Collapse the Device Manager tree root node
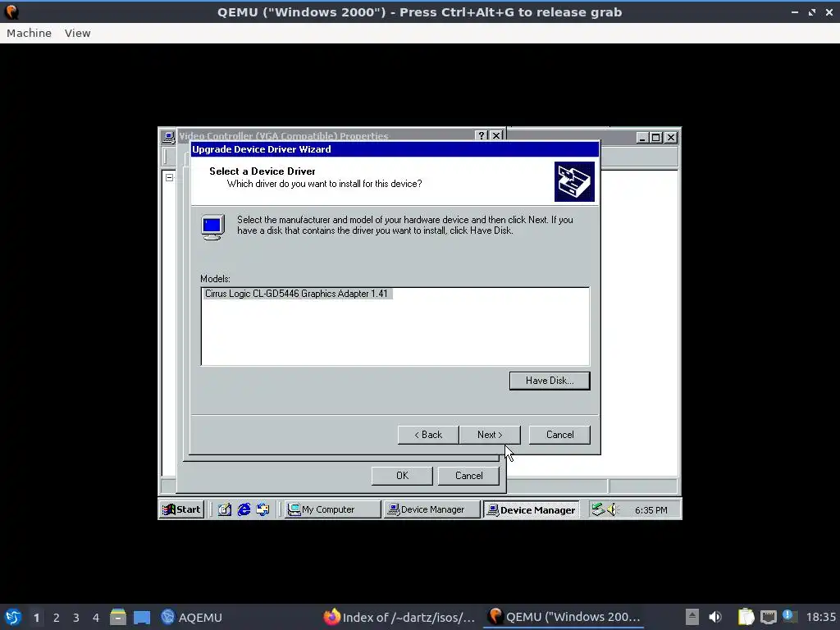 pos(169,177)
